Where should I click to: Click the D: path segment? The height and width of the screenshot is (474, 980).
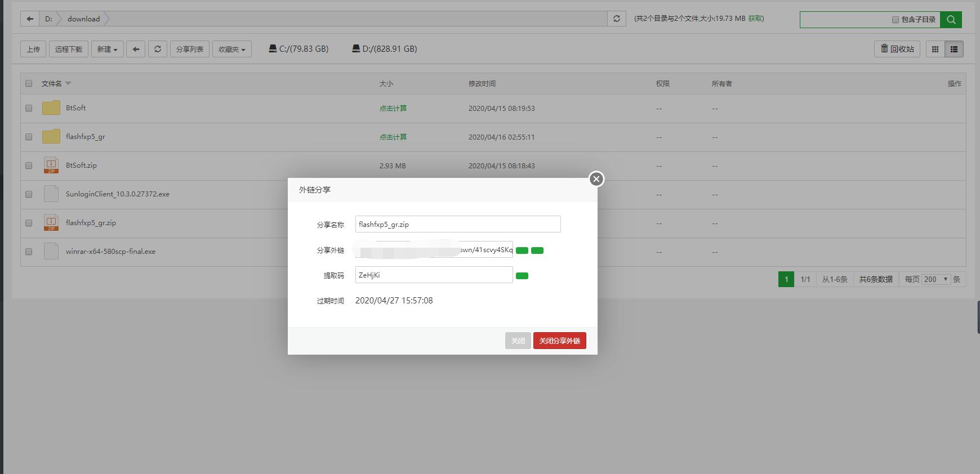(48, 19)
